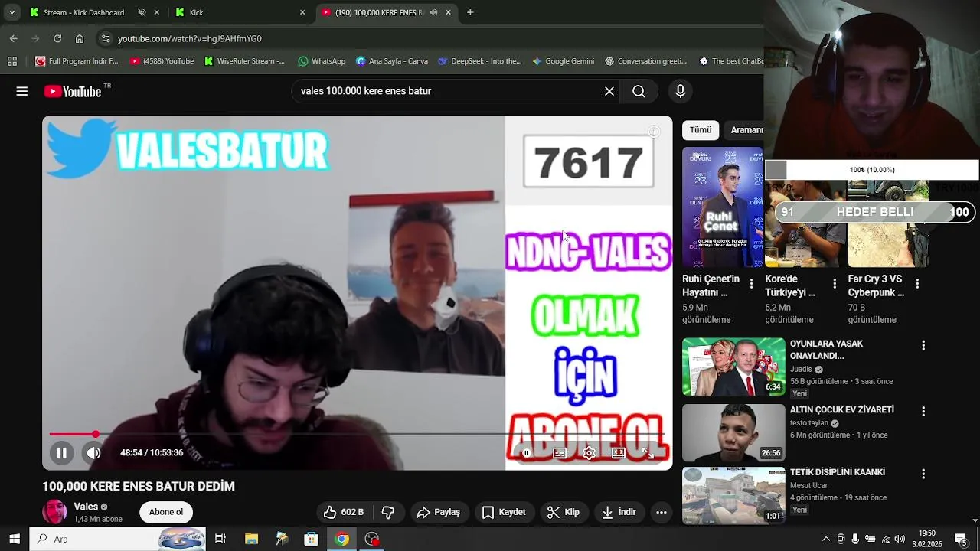Mute the video with speaker icon
980x551 pixels.
click(x=93, y=452)
